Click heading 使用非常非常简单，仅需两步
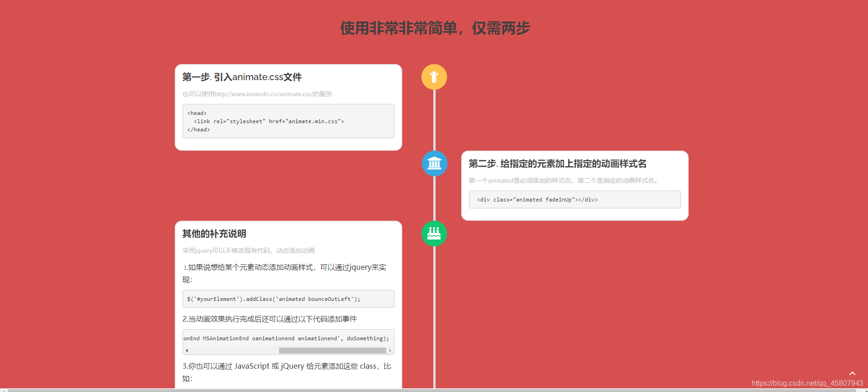868x392 pixels. pyautogui.click(x=435, y=28)
